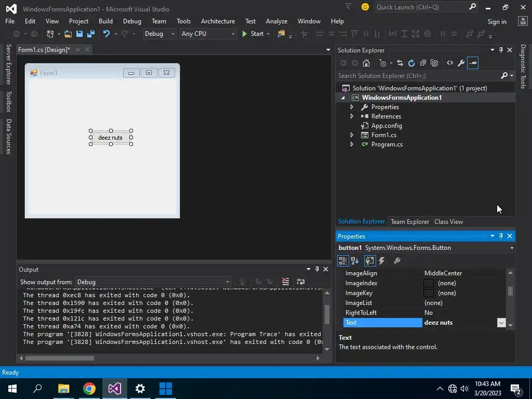Open the Analyze menu
Screen dimensions: 532x399
(276, 21)
